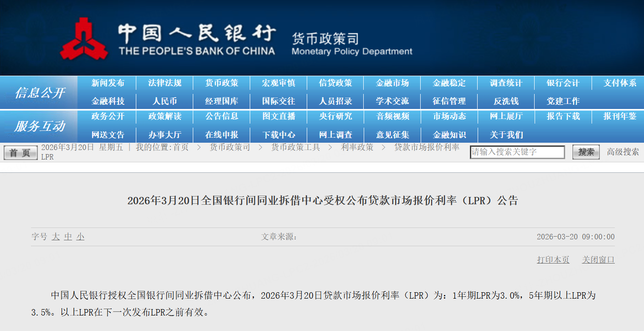The height and width of the screenshot is (331, 644).
Task: Go to 人民币 navigation item
Action: click(x=165, y=101)
